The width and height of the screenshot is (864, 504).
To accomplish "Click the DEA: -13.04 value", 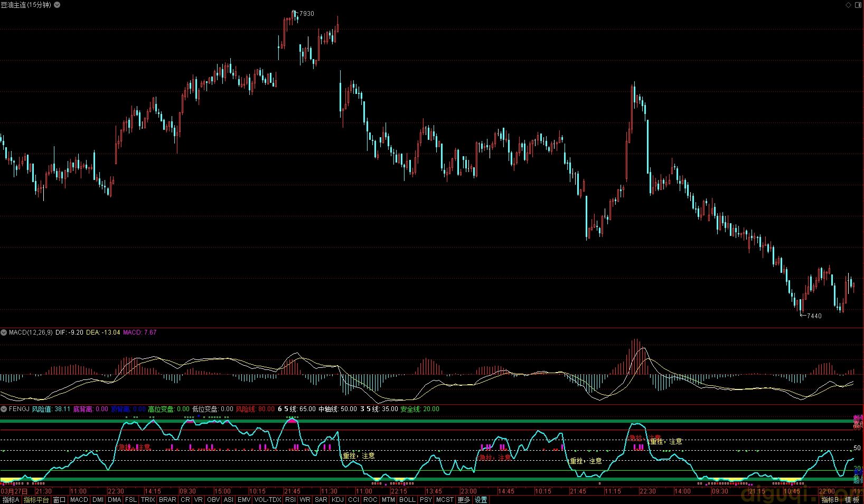I will tap(103, 332).
